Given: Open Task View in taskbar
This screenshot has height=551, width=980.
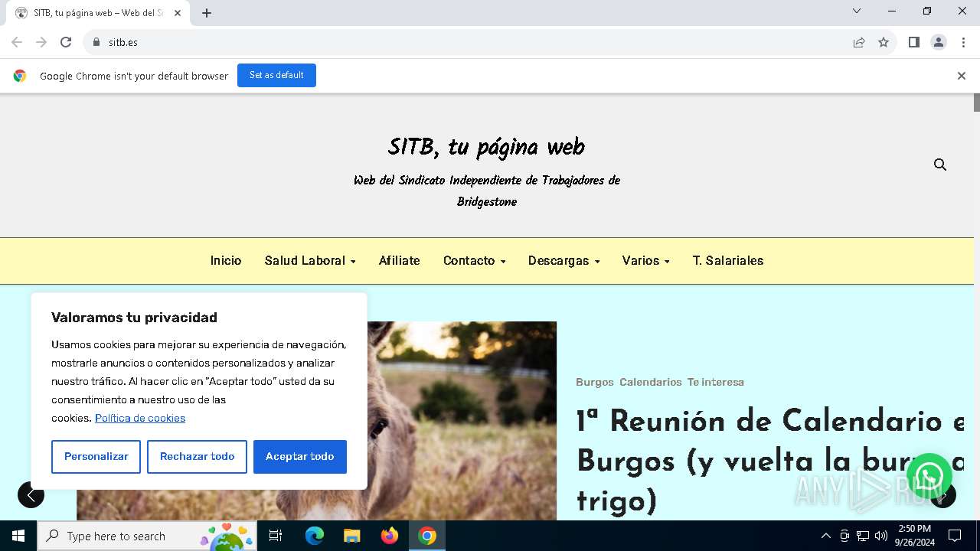Looking at the screenshot, I should pyautogui.click(x=276, y=536).
